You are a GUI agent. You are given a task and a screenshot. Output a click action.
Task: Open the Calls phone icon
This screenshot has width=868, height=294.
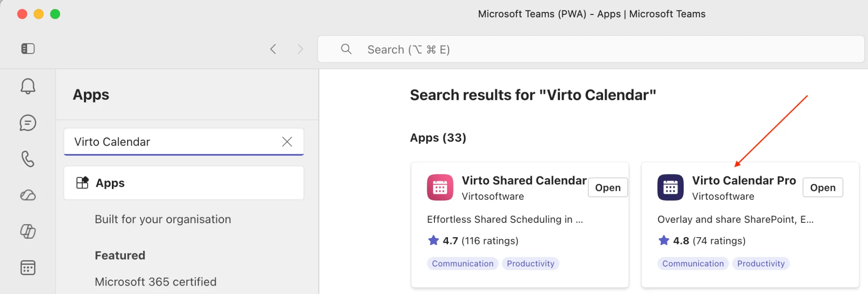28,159
